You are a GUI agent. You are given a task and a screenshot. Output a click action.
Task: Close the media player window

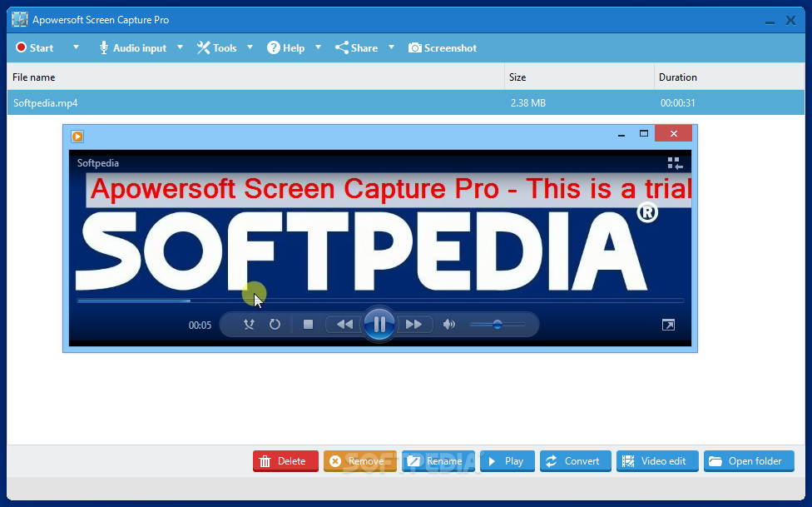673,133
